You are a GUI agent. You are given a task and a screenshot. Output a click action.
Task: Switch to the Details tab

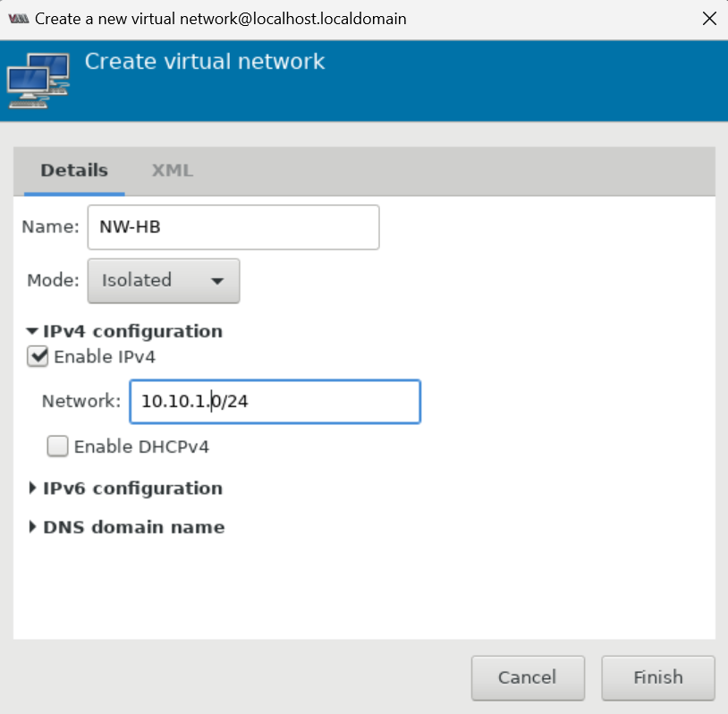[74, 171]
